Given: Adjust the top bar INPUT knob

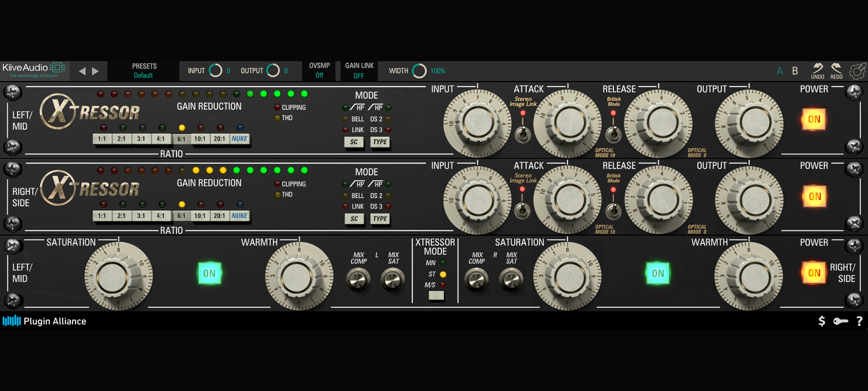Looking at the screenshot, I should coord(216,71).
